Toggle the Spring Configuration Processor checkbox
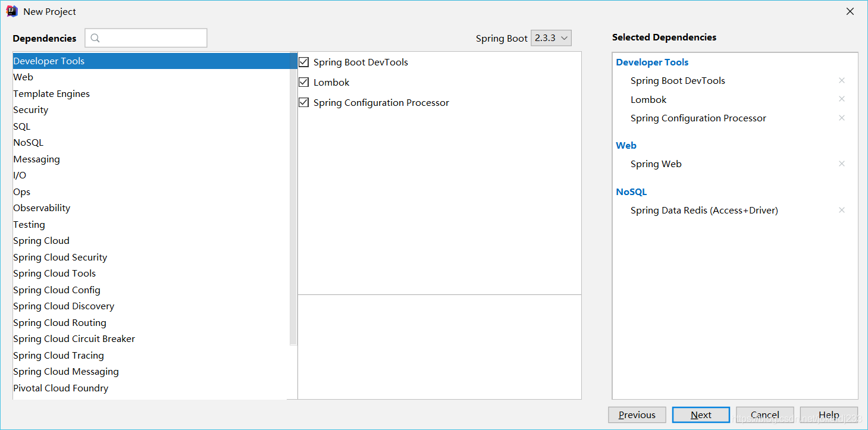The image size is (868, 430). click(x=304, y=102)
